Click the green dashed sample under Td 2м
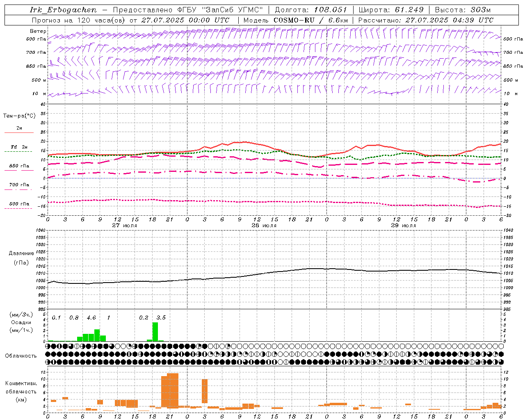 point(18,151)
